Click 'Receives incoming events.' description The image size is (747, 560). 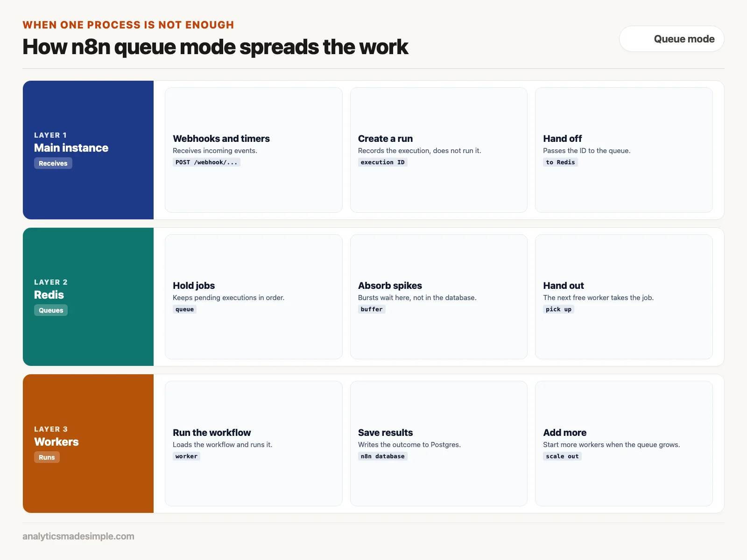tap(215, 151)
